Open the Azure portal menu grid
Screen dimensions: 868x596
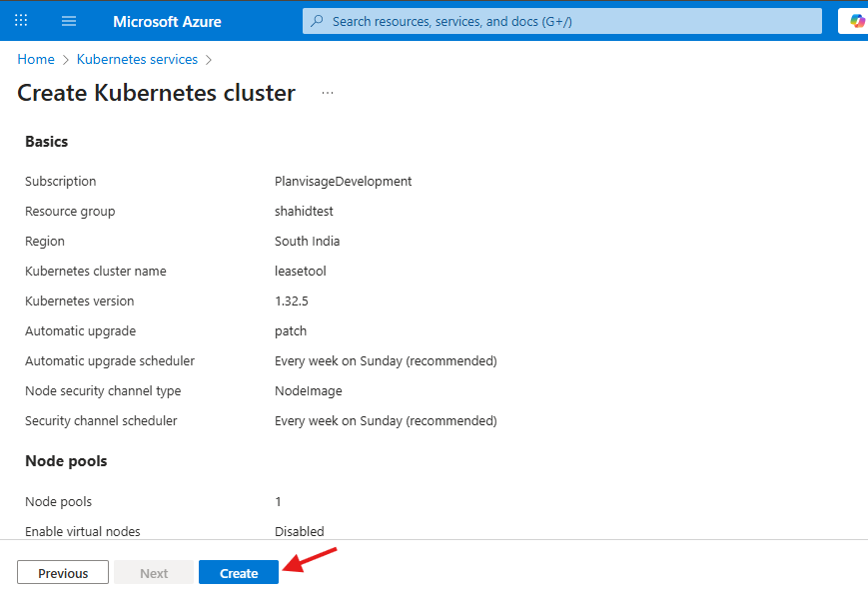coord(20,20)
